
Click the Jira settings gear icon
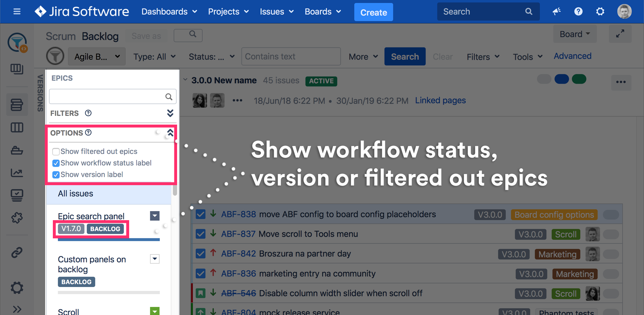pos(600,12)
